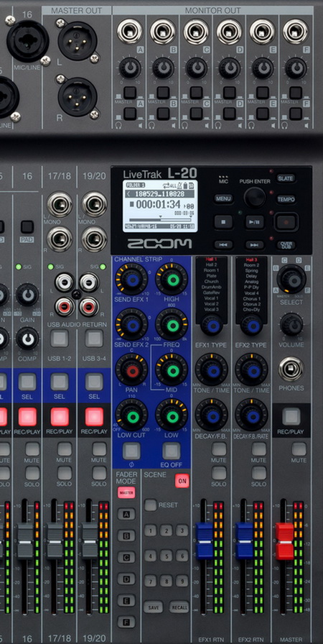
Task: Click the EFX2 TONE / TIME knob
Action: [251, 369]
